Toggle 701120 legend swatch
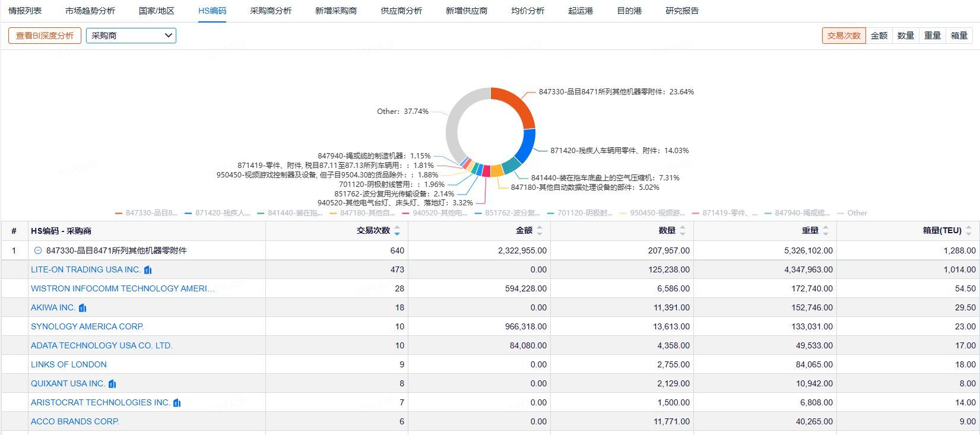The image size is (980, 435). click(550, 213)
